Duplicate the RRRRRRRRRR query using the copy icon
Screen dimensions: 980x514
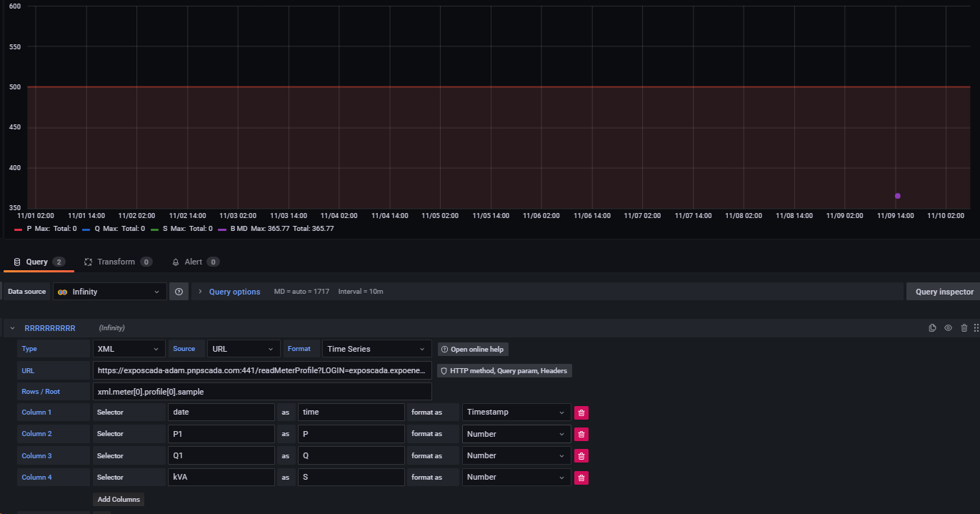click(x=932, y=327)
